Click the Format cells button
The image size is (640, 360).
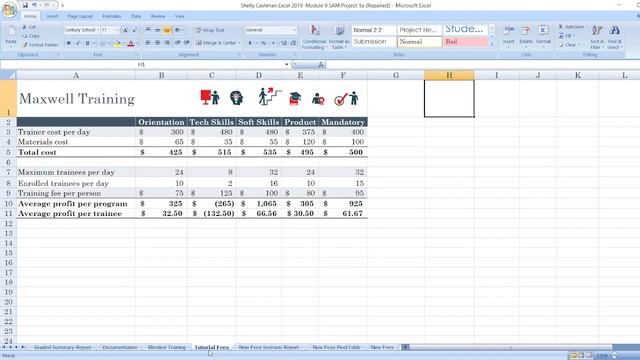[x=543, y=36]
